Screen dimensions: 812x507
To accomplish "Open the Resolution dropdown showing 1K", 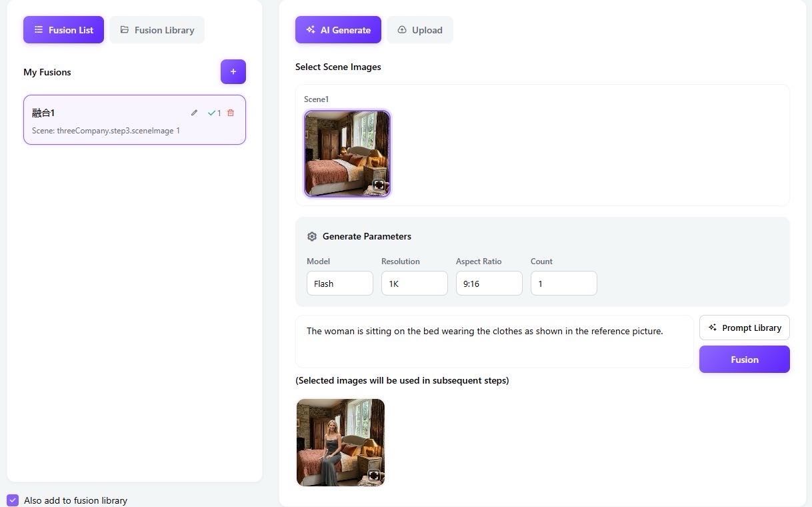I will point(414,284).
